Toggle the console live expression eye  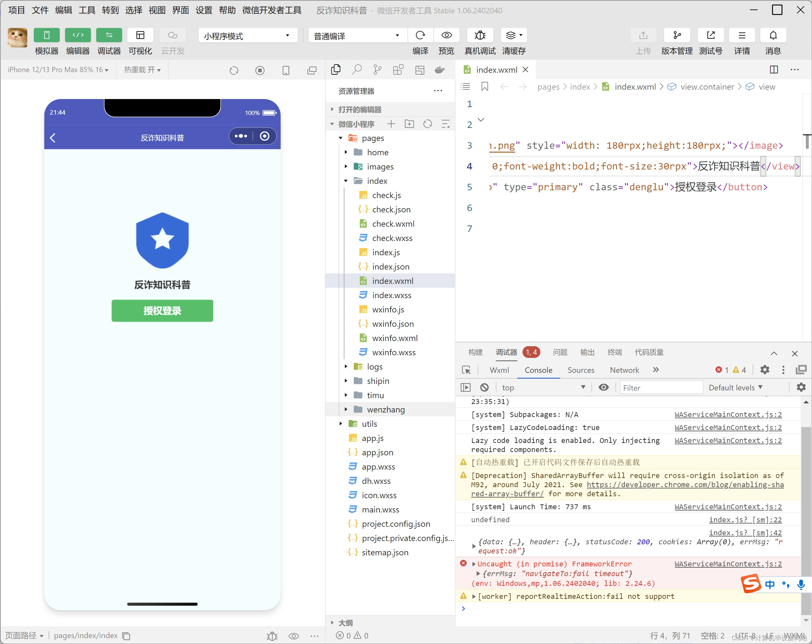click(603, 387)
